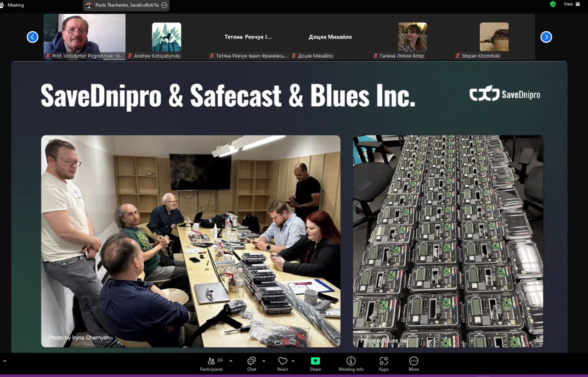Expand the React options caret
Image resolution: width=588 pixels, height=377 pixels.
point(293,361)
